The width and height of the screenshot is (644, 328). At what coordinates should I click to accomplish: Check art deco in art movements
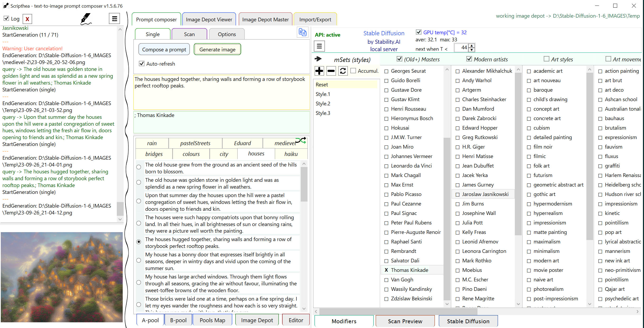tap(600, 90)
